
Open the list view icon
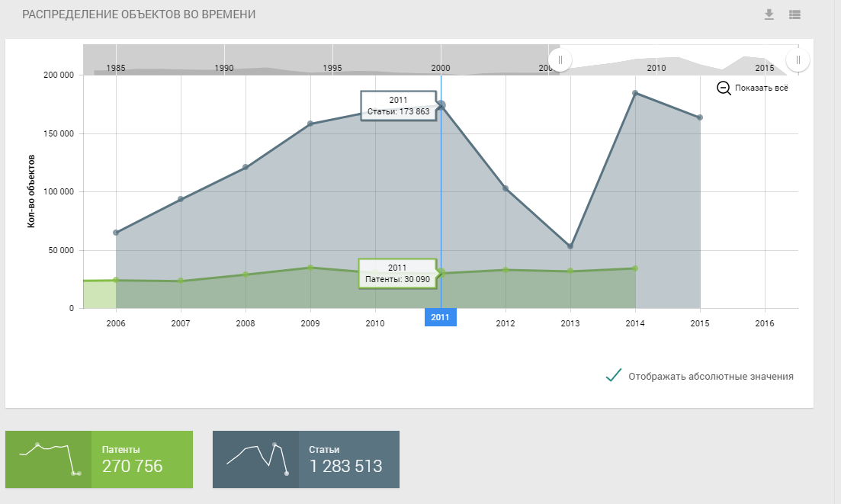tap(795, 14)
